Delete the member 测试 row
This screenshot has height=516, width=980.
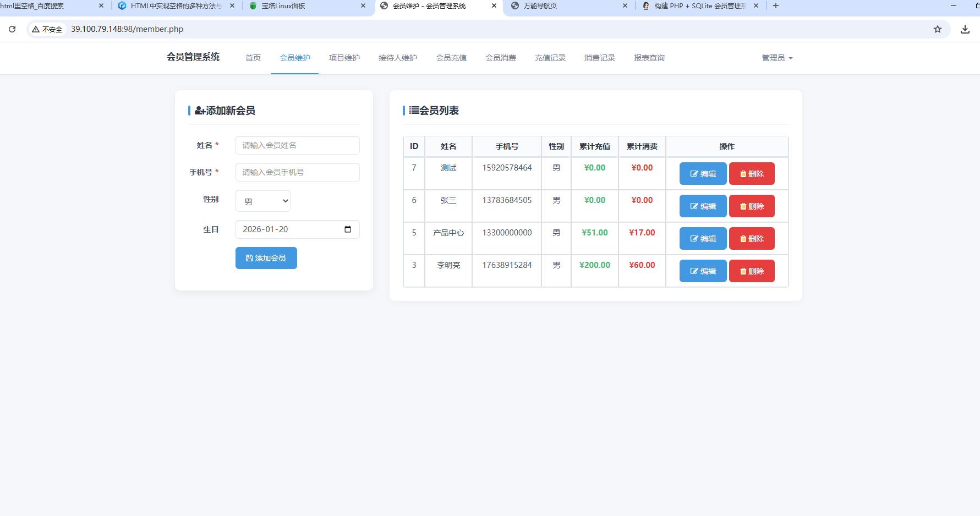pyautogui.click(x=752, y=174)
